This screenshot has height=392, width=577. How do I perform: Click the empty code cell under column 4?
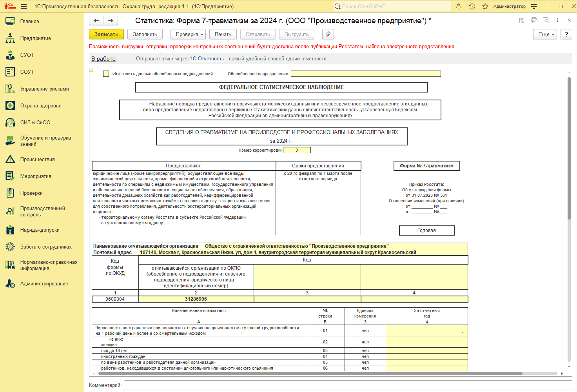pos(414,299)
